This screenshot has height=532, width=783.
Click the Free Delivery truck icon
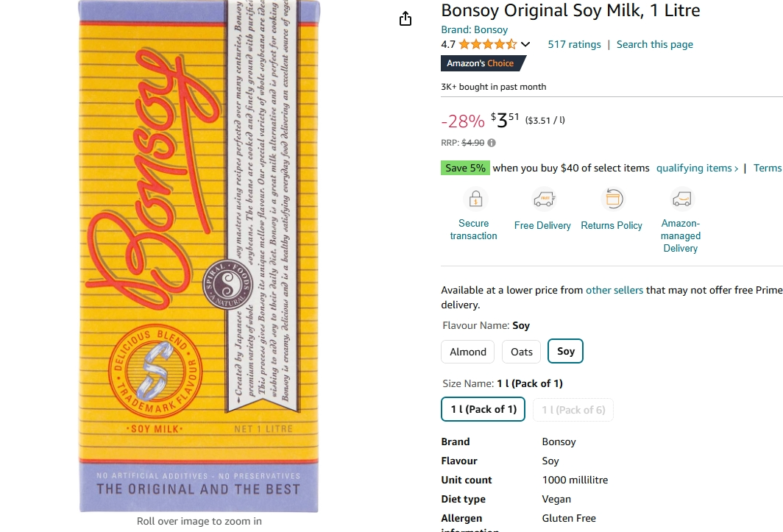[544, 199]
